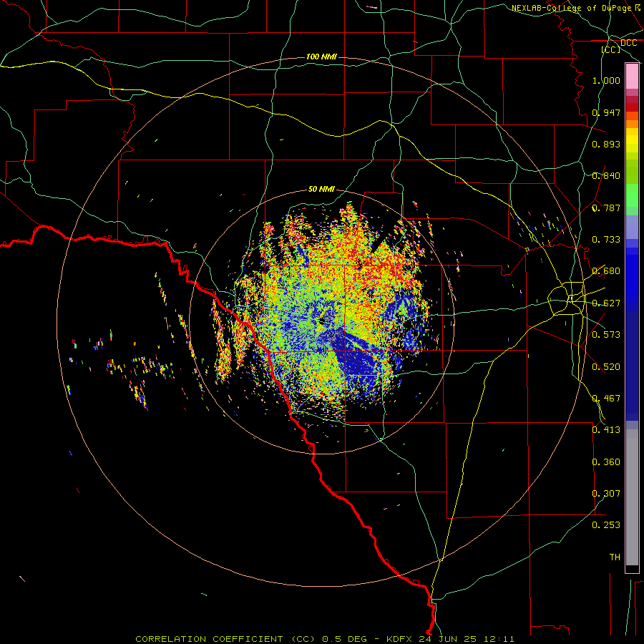Click the CORRELATION COEFFICIENT (CC) caption text
Viewport: 644px width, 644px height.
point(225,639)
